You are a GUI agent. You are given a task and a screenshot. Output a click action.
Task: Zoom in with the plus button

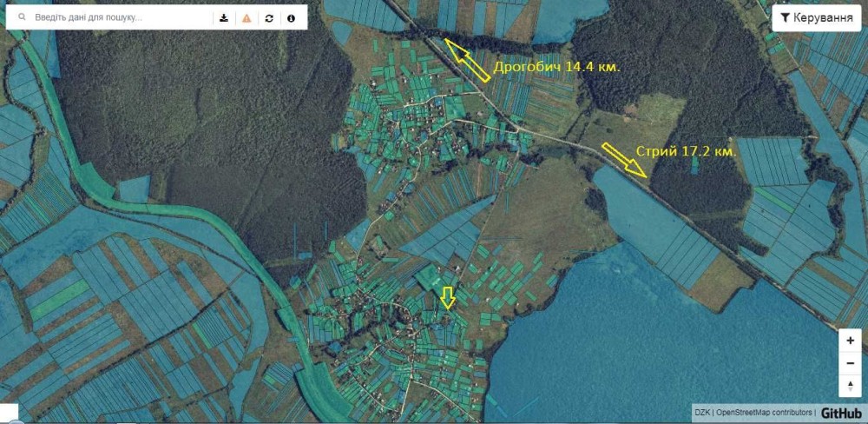[x=851, y=341]
